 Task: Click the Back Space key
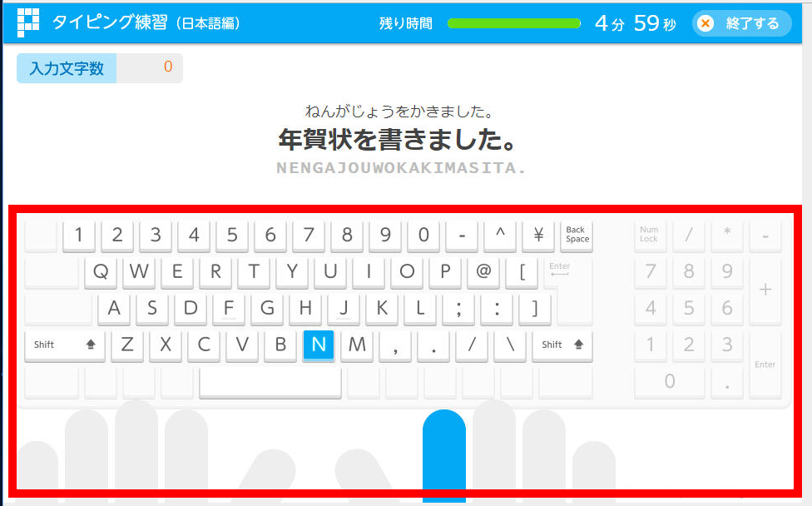coord(577,236)
